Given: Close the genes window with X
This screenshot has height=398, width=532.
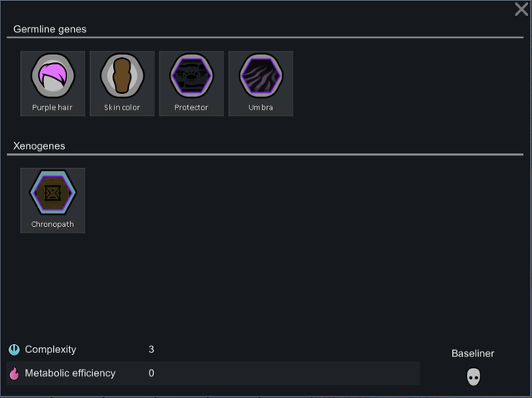Looking at the screenshot, I should pyautogui.click(x=521, y=9).
